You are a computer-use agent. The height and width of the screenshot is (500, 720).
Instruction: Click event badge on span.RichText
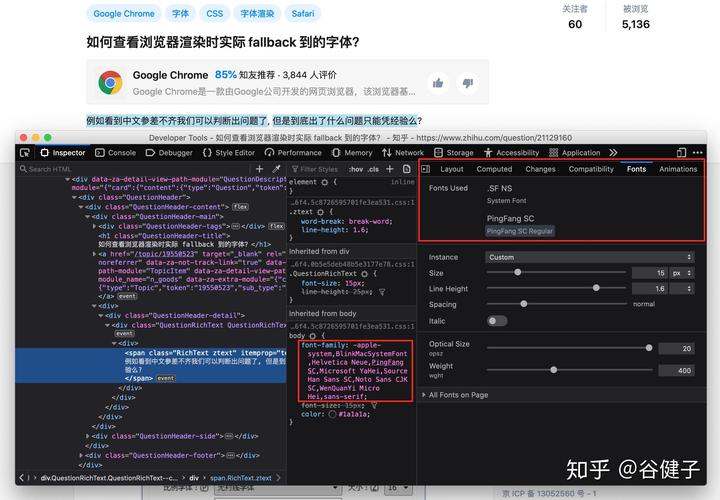(x=166, y=378)
